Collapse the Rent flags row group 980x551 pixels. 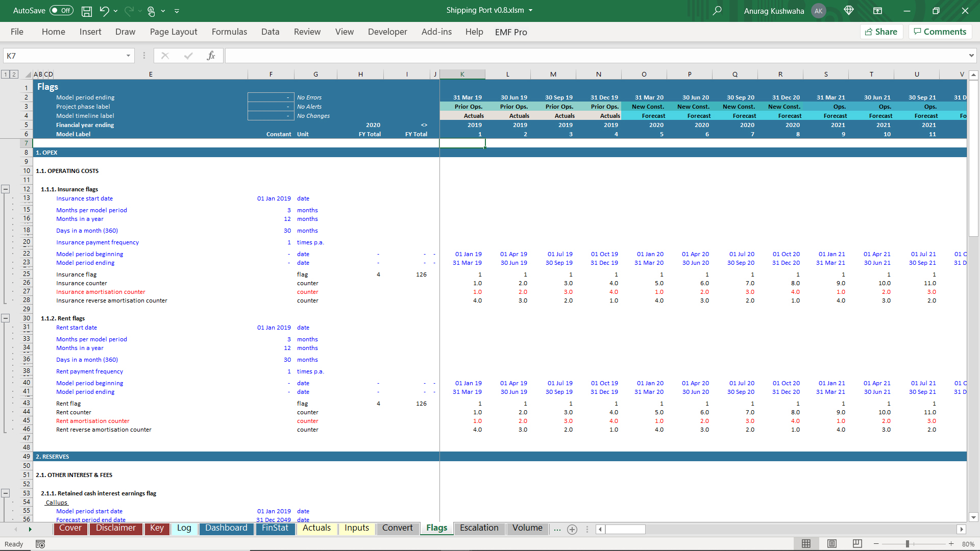point(6,318)
